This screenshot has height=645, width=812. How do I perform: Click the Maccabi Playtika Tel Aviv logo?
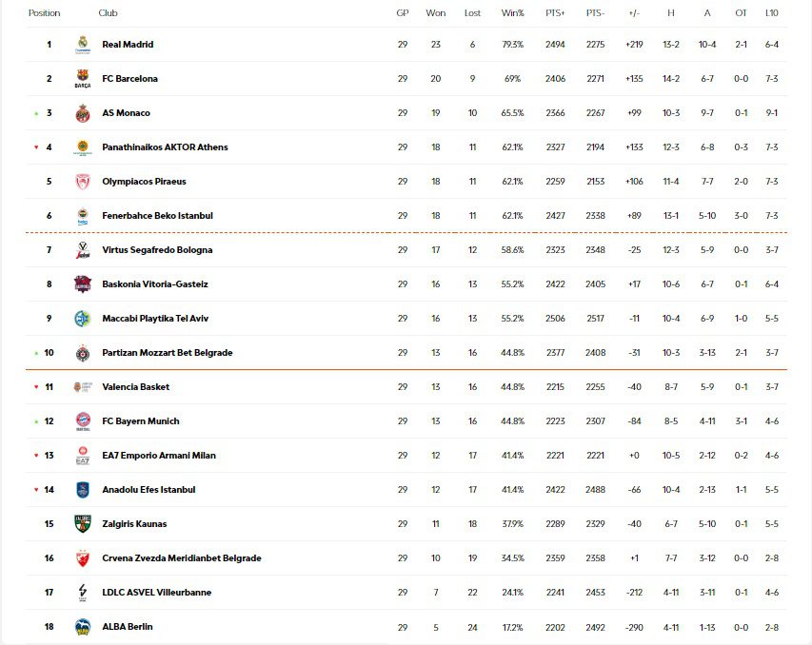(x=83, y=319)
